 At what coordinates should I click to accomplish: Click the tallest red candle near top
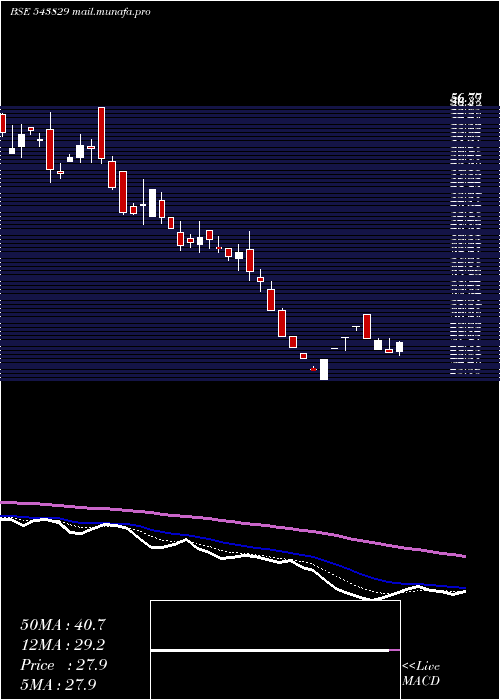click(x=101, y=133)
